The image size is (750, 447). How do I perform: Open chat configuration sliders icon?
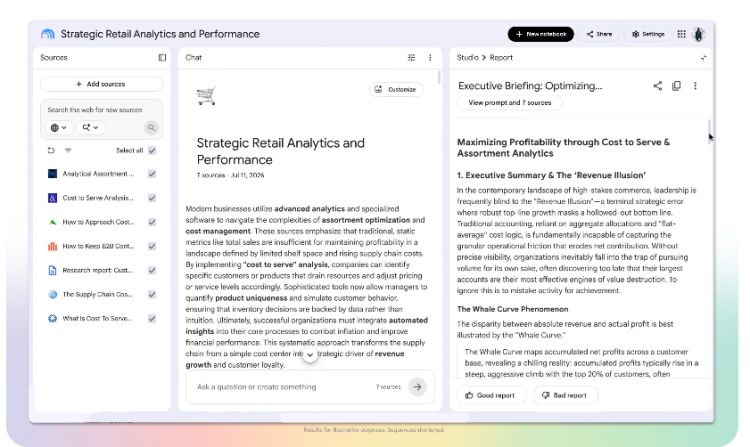pyautogui.click(x=411, y=57)
